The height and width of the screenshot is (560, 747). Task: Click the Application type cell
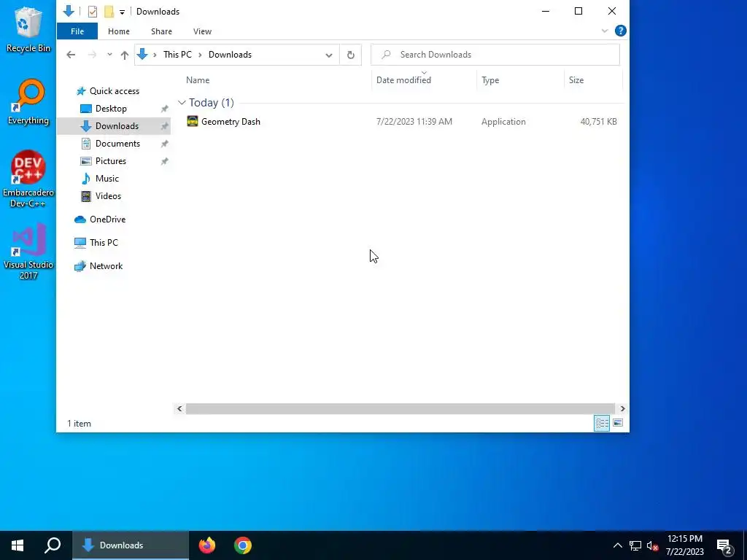coord(503,122)
